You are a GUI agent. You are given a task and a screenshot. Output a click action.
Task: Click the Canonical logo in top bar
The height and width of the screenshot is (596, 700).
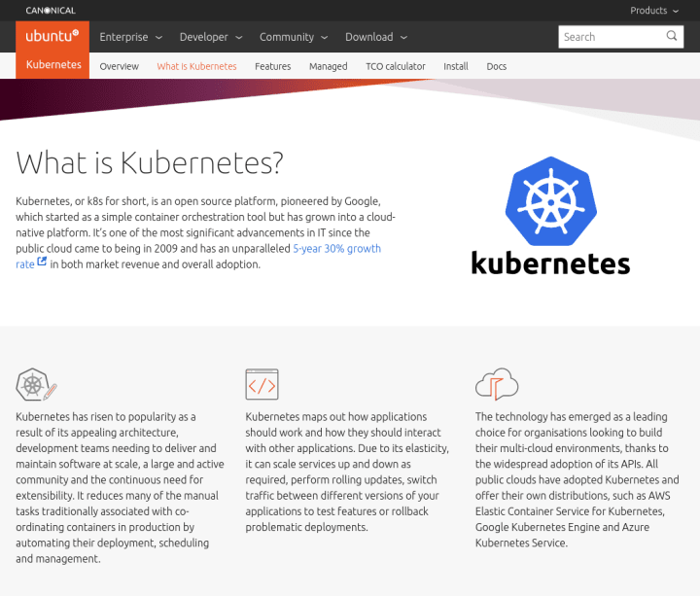[51, 11]
